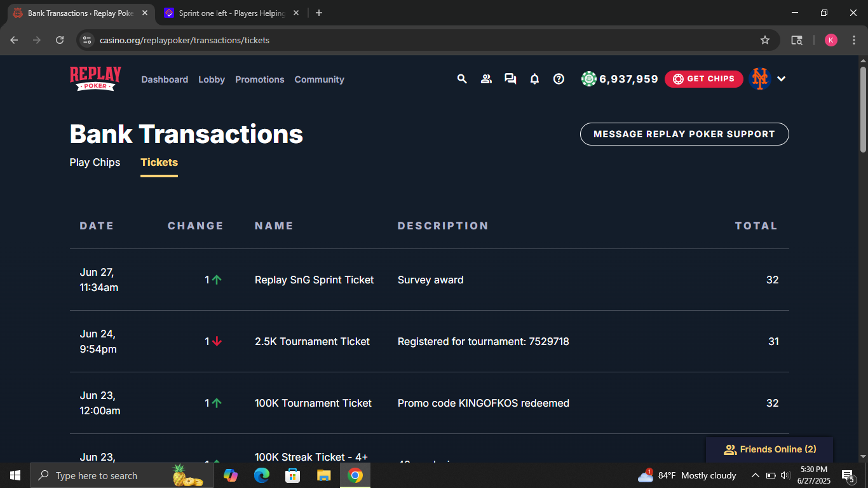
Task: Click the Windows taskbar search box
Action: point(122,475)
